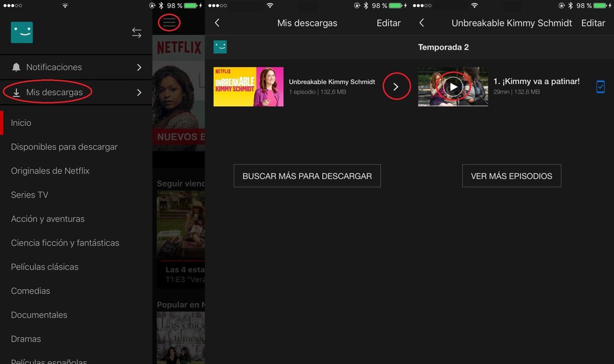Check the episode selection checkbox for Kimmy va a patinar
Image resolution: width=614 pixels, height=364 pixels.
(x=600, y=87)
